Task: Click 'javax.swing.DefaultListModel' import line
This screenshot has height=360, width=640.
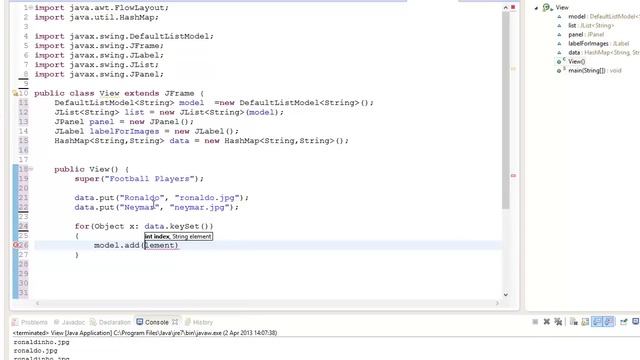Action: click(139, 36)
